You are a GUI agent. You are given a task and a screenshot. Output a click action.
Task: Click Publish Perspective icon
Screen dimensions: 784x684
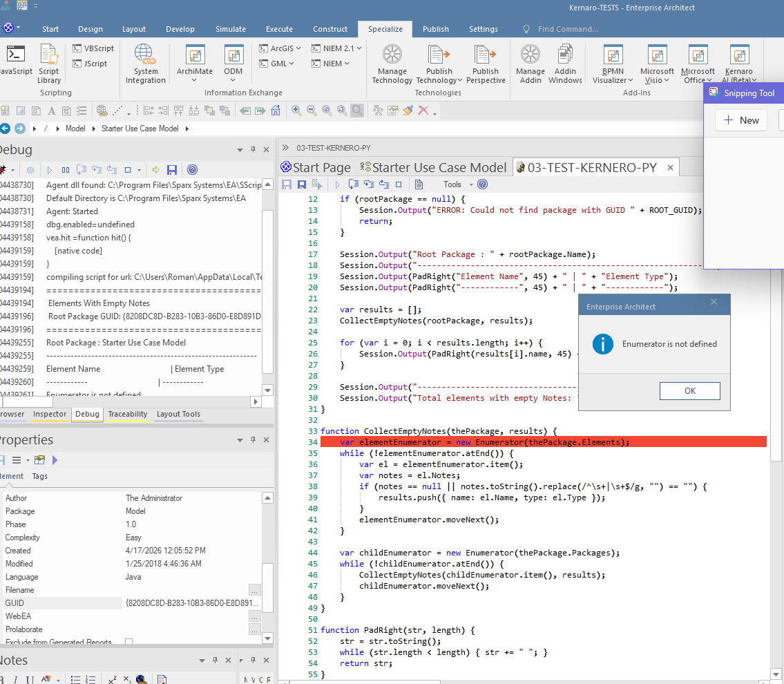pyautogui.click(x=486, y=64)
